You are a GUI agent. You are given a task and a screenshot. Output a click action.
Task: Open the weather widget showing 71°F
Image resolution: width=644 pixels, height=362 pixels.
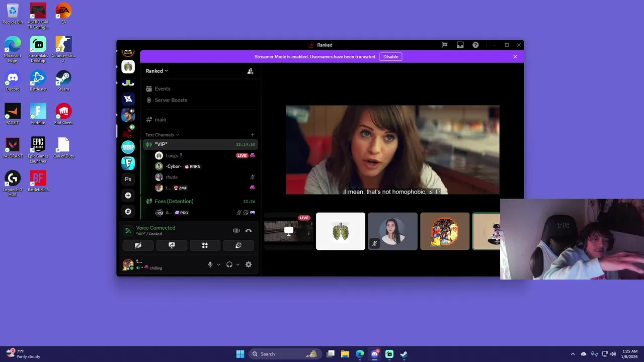tap(23, 354)
